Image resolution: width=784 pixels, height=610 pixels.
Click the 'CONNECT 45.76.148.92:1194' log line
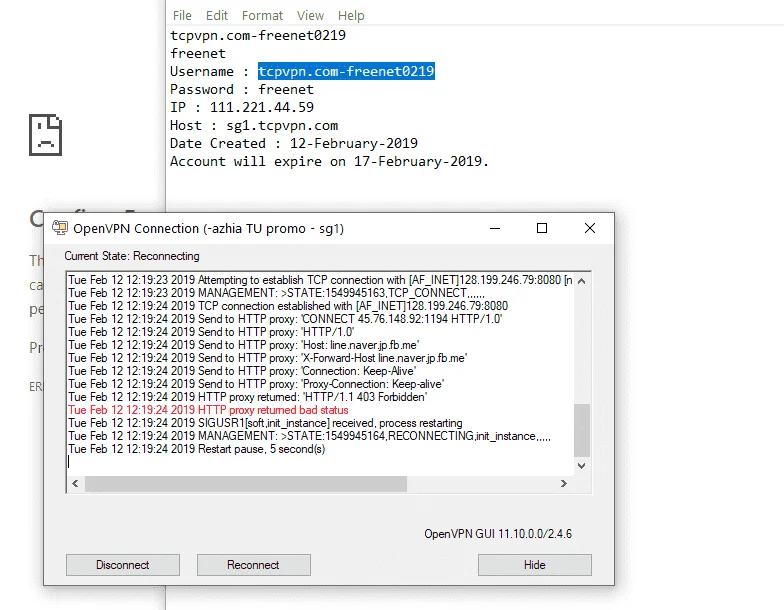tap(285, 319)
